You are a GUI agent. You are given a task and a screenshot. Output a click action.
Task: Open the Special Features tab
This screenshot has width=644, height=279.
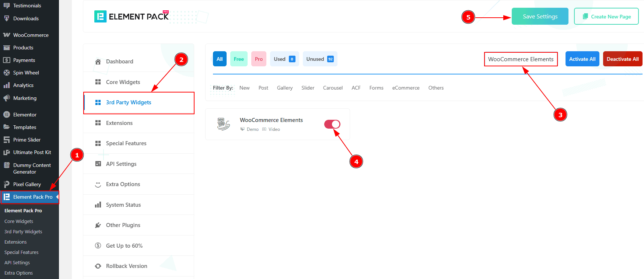(x=139, y=143)
